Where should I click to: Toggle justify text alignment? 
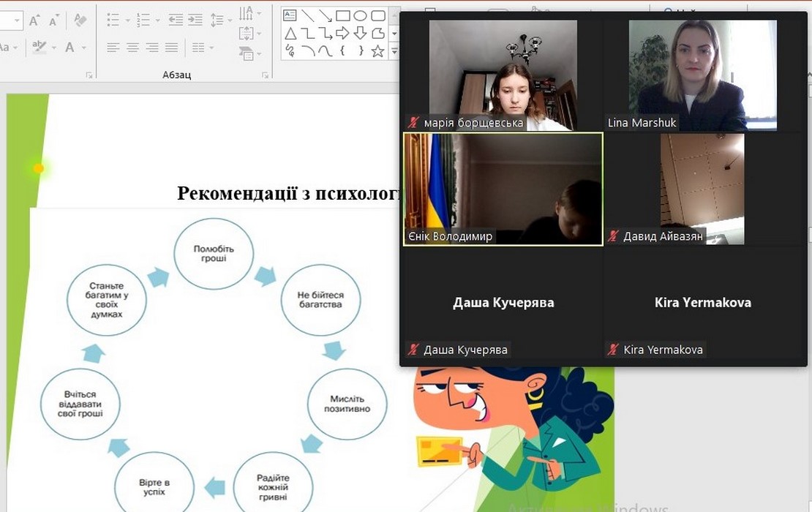pos(171,48)
